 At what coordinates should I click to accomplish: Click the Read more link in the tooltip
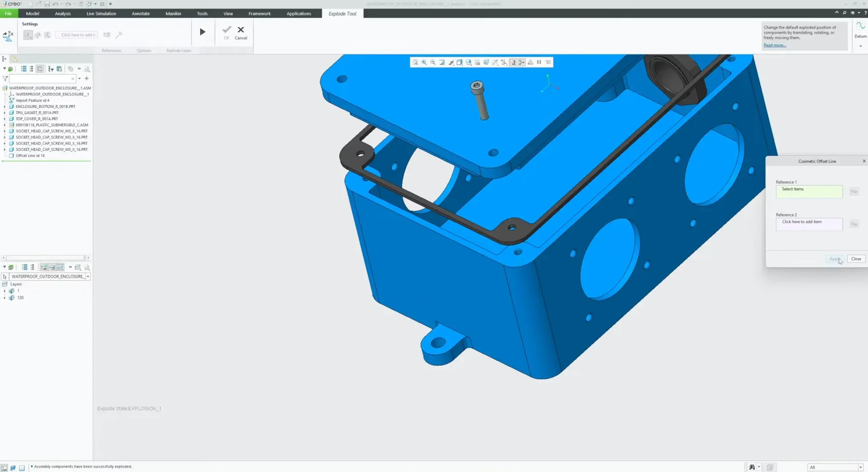[774, 45]
